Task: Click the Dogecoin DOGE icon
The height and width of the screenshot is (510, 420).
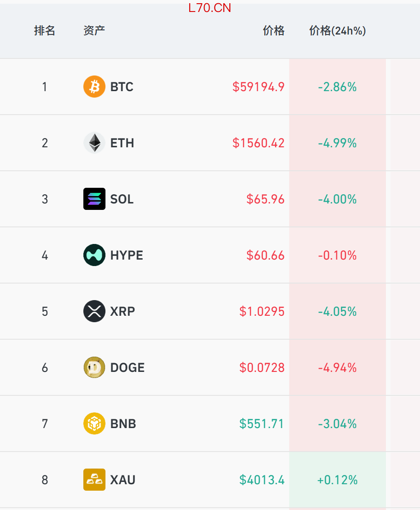Action: coord(94,367)
